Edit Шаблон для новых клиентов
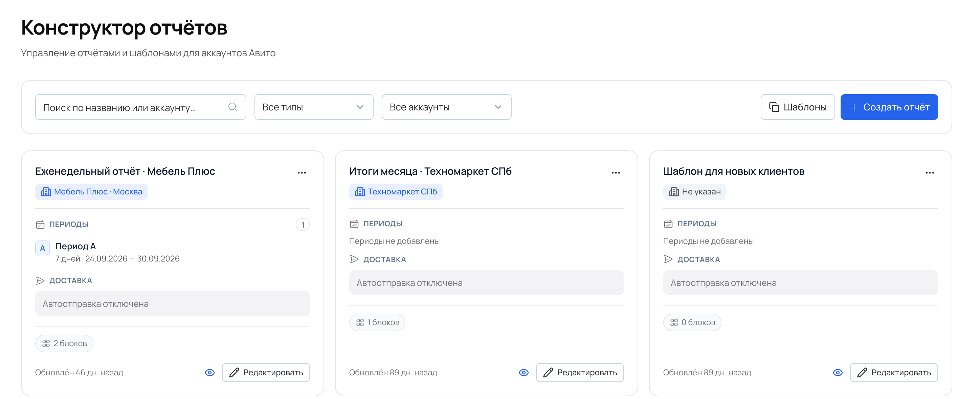 pyautogui.click(x=894, y=372)
